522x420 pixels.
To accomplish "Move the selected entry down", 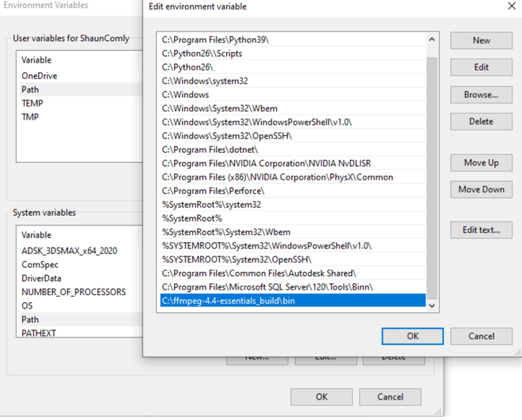I will (x=481, y=189).
